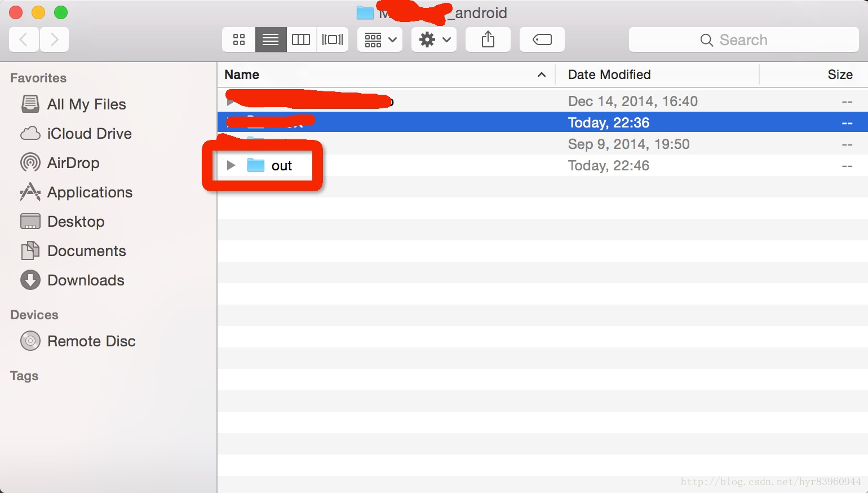
Task: Switch to list view
Action: pyautogui.click(x=271, y=39)
